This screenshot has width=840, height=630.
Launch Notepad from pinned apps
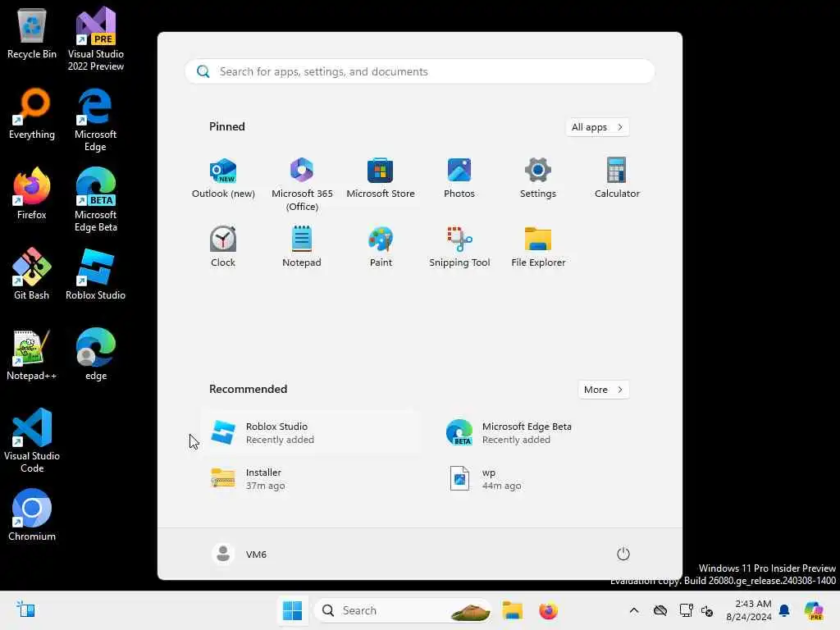[302, 247]
